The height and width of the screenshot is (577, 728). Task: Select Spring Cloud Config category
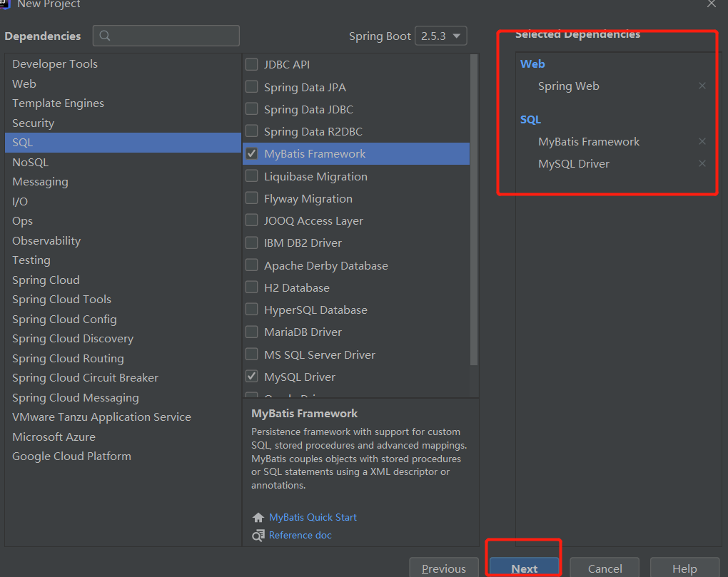123,319
